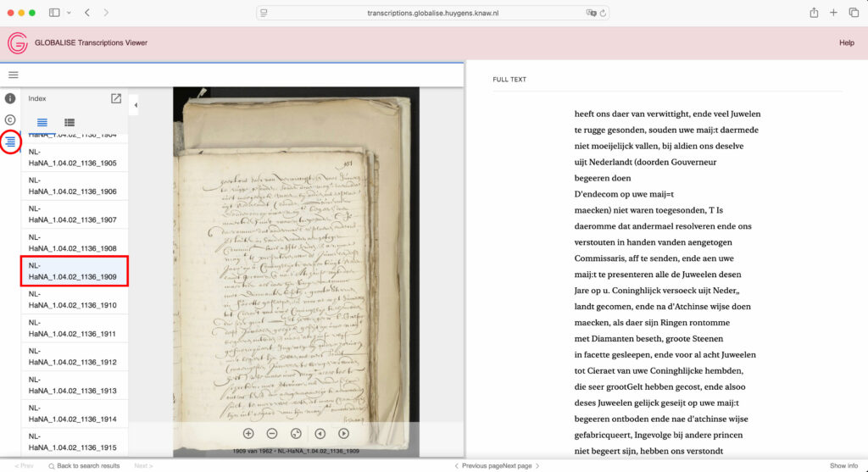This screenshot has width=868, height=472.
Task: Open the Help menu item
Action: coord(846,43)
